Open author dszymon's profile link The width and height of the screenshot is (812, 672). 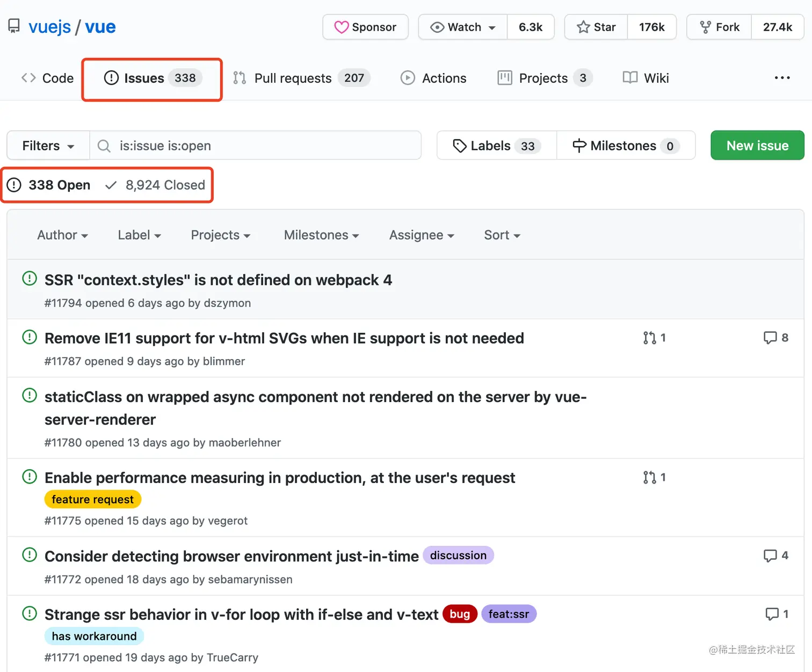pos(227,303)
